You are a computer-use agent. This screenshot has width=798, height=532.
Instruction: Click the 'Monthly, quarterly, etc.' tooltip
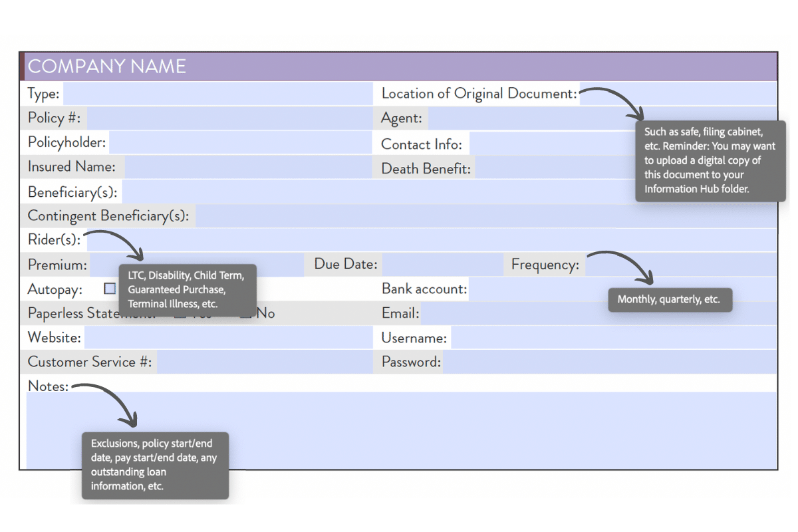(x=670, y=299)
